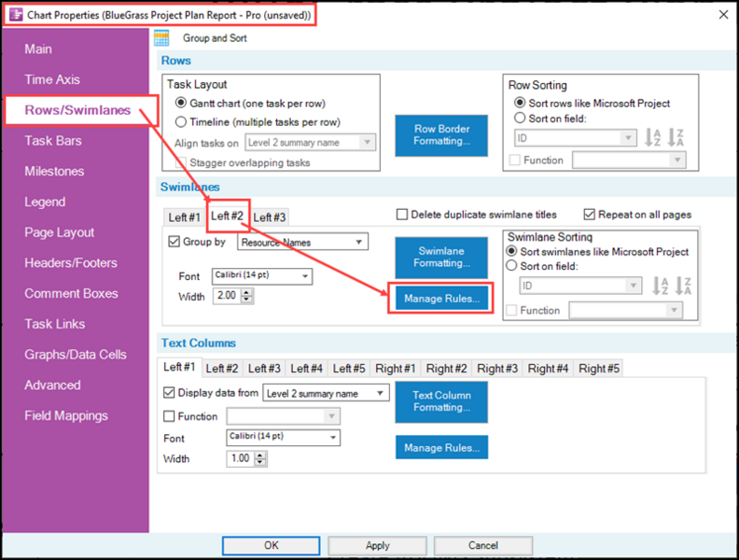This screenshot has height=560, width=739.
Task: Switch to Swimlanes Left #2 tab
Action: point(227,216)
